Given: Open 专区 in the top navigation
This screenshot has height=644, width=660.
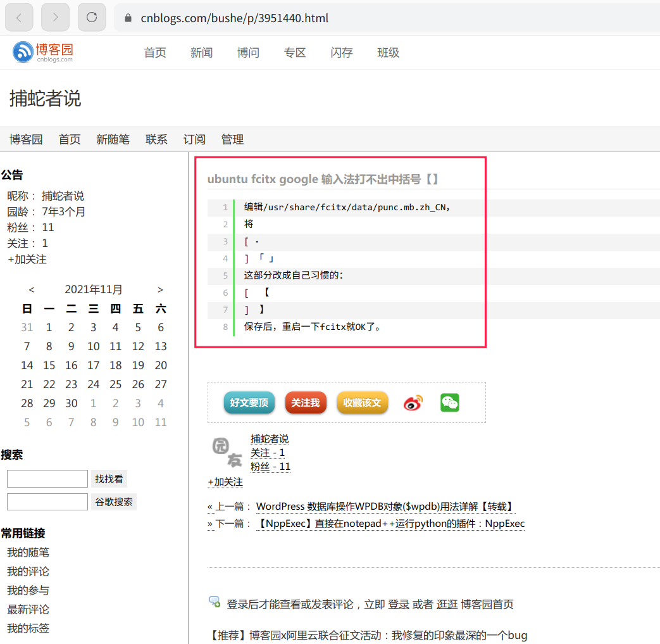Looking at the screenshot, I should click(x=295, y=53).
